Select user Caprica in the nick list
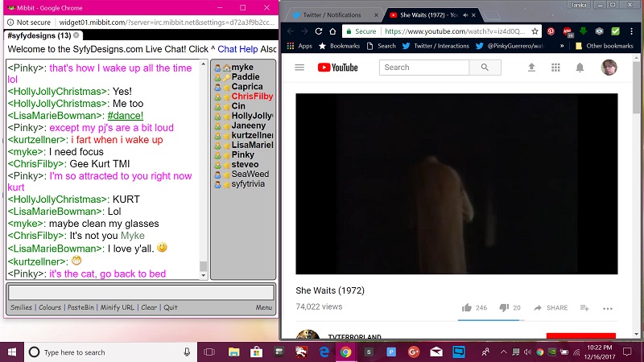Viewport: 644px width, 362px height. 247,87
